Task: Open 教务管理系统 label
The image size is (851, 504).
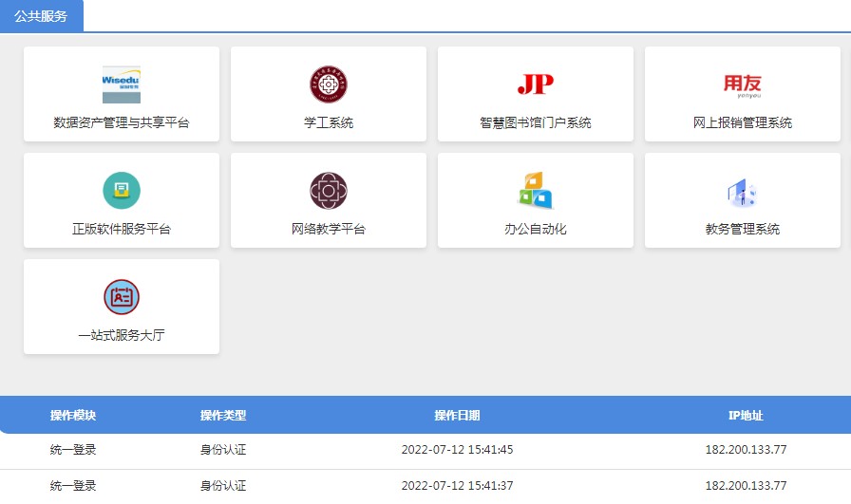Action: point(743,229)
